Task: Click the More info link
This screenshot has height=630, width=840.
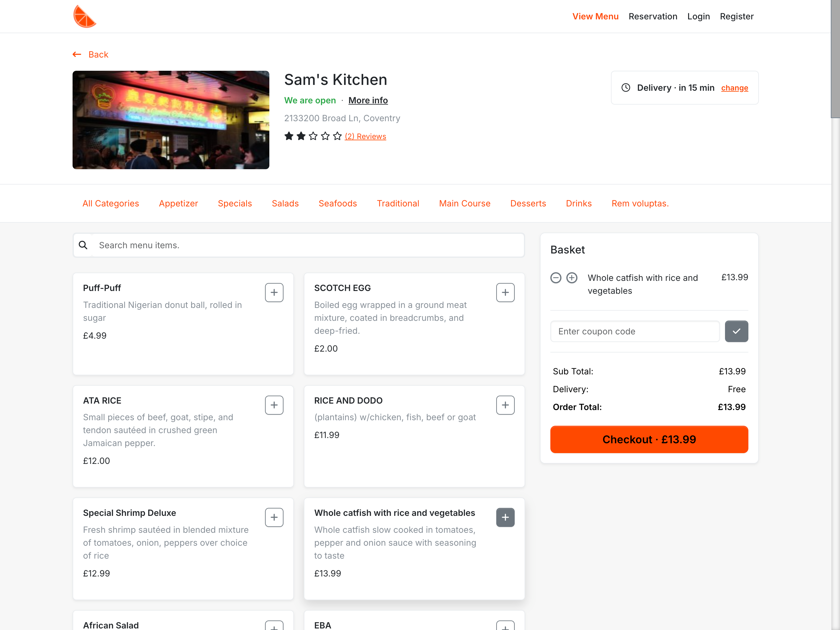Action: point(368,100)
